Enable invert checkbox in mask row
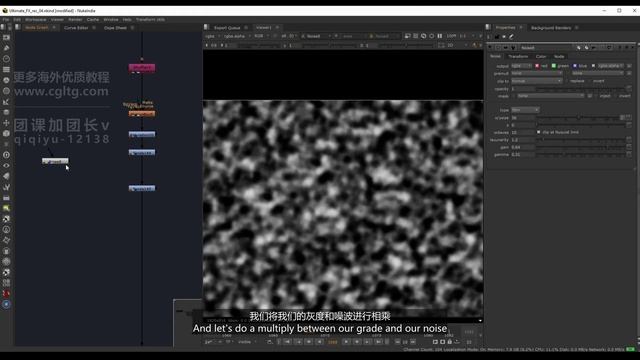This screenshot has height=360, width=640. coord(616,96)
